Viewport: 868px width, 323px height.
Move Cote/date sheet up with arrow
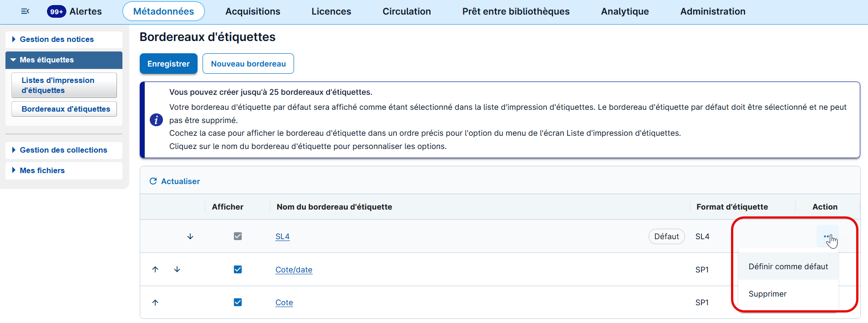pos(155,269)
